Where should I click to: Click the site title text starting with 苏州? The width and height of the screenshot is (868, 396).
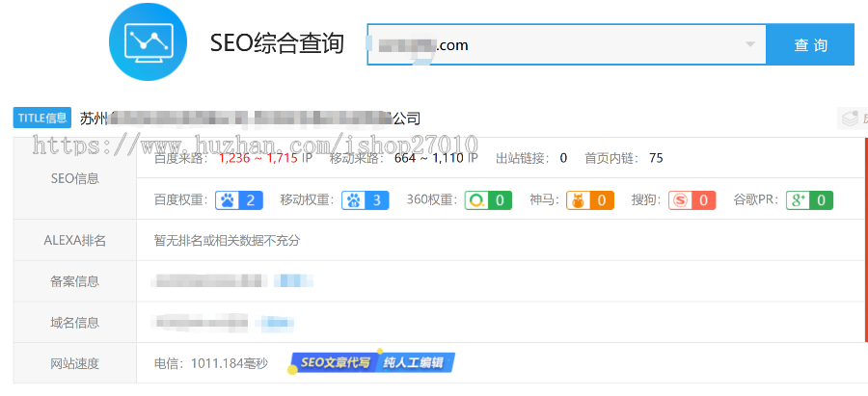250,119
